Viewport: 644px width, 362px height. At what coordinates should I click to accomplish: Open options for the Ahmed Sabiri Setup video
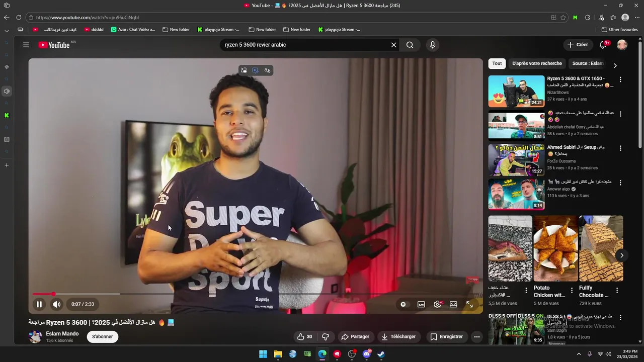click(620, 148)
